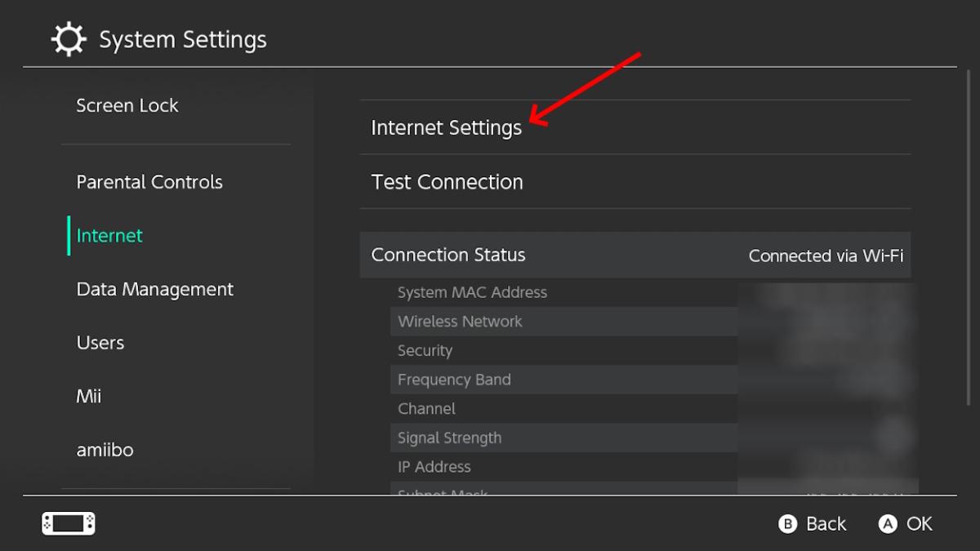Click the System MAC Address row
The width and height of the screenshot is (980, 551).
click(x=563, y=292)
